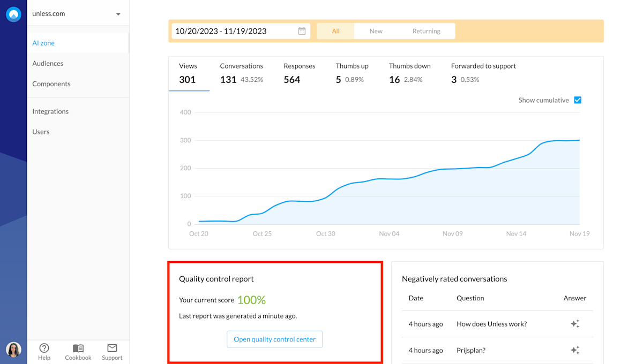The width and height of the screenshot is (643, 364).
Task: Click the date range input field
Action: 241,31
